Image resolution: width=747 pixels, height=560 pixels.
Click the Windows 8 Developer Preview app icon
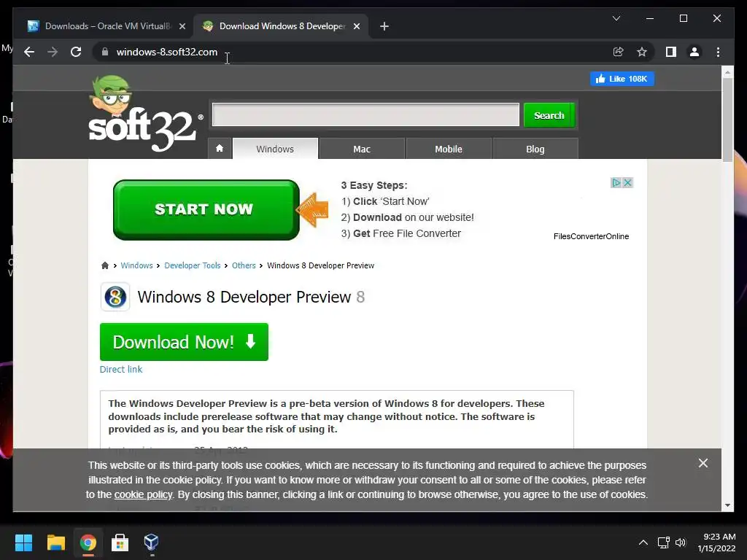[x=115, y=297]
